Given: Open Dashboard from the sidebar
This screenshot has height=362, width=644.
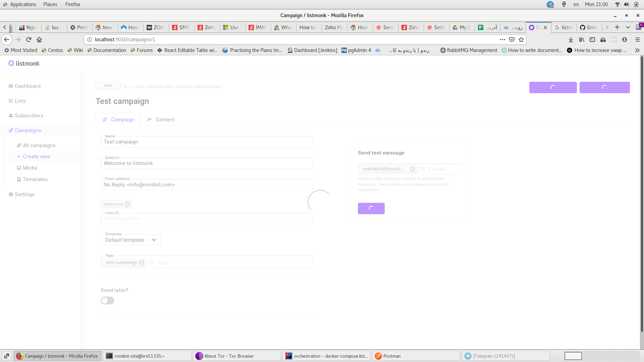Looking at the screenshot, I should (x=28, y=86).
